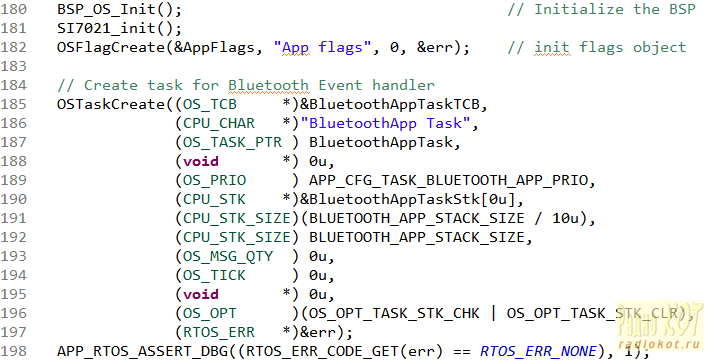The width and height of the screenshot is (714, 361).
Task: Click APP_CFG_TASK_BLUETOOTH_APP_PRIO constant
Action: pyautogui.click(x=449, y=181)
